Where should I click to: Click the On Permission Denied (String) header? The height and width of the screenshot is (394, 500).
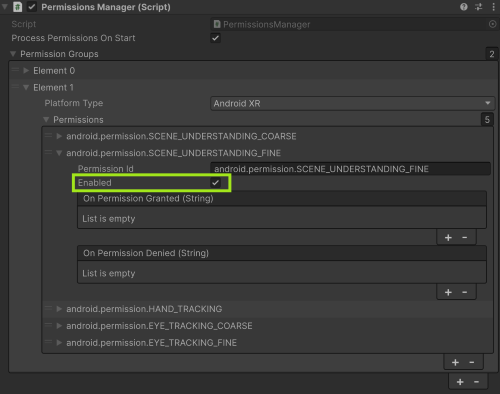coord(282,253)
